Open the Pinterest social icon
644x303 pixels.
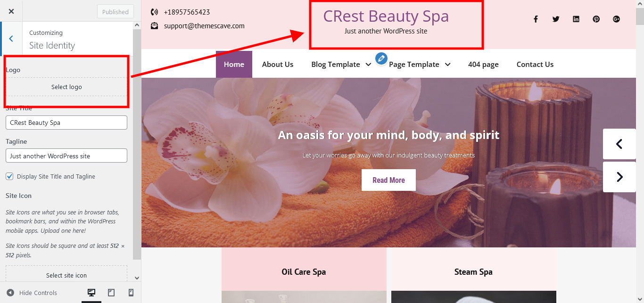[596, 19]
